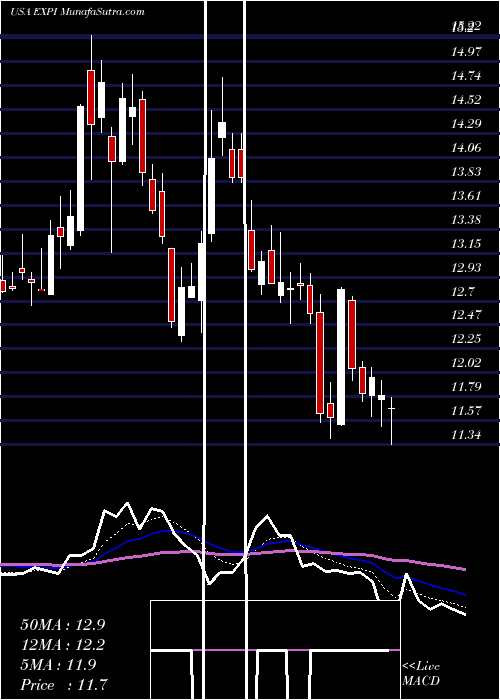
Task: Click the 14.97 price axis label
Action: (x=467, y=52)
